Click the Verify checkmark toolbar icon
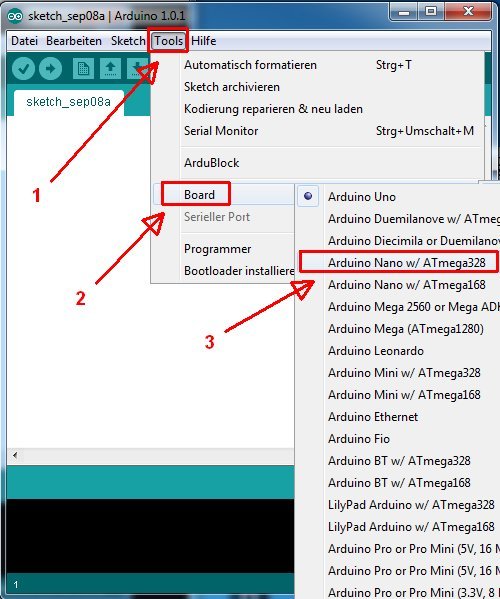 (23, 69)
